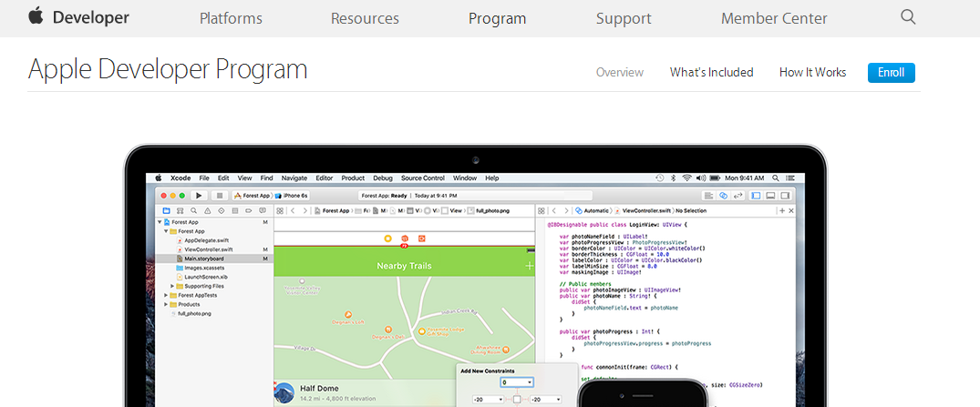Open the Debug menu
Image resolution: width=980 pixels, height=407 pixels.
(x=383, y=178)
